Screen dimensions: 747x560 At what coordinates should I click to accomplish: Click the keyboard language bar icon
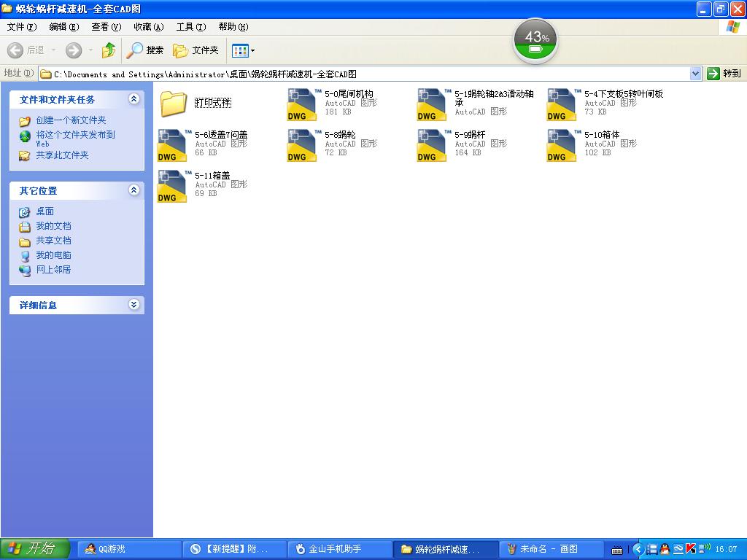[x=617, y=550]
